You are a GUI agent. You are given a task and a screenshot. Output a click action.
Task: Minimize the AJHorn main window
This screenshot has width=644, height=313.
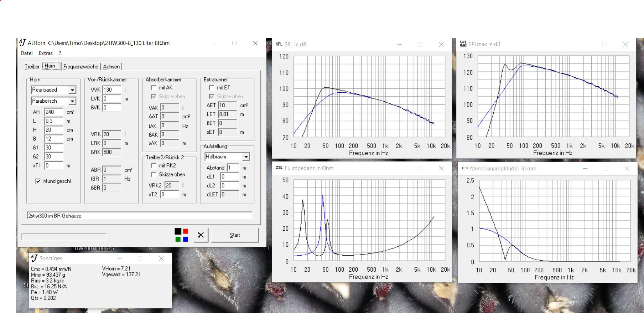coord(214,43)
